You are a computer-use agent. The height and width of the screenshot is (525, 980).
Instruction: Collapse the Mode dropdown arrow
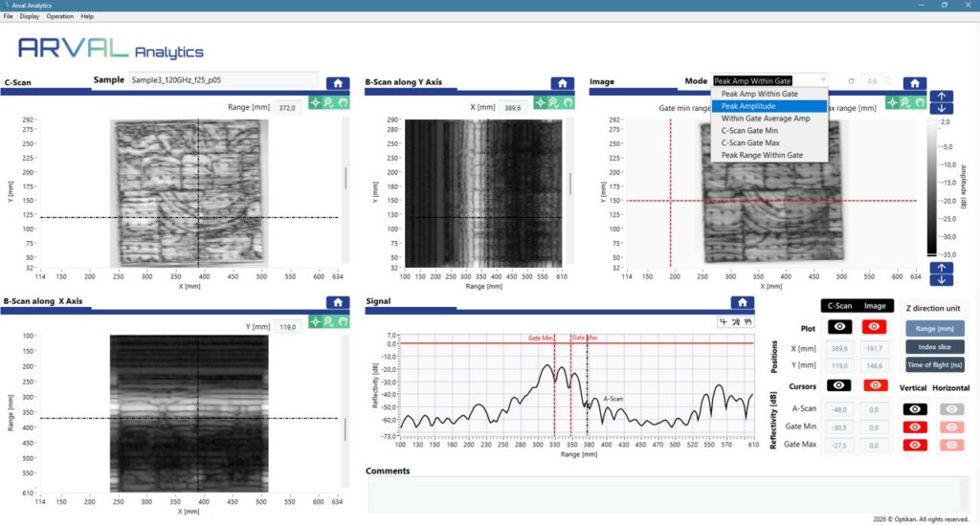[822, 80]
